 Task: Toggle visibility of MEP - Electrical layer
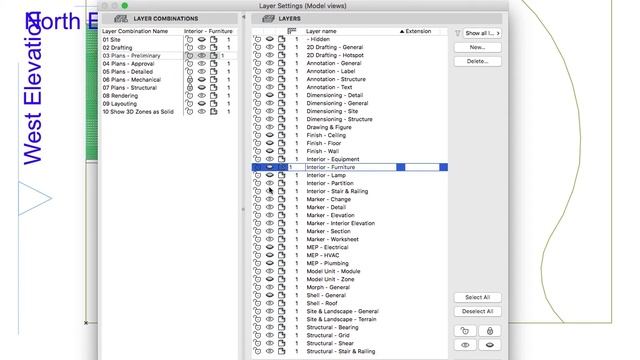(270, 247)
